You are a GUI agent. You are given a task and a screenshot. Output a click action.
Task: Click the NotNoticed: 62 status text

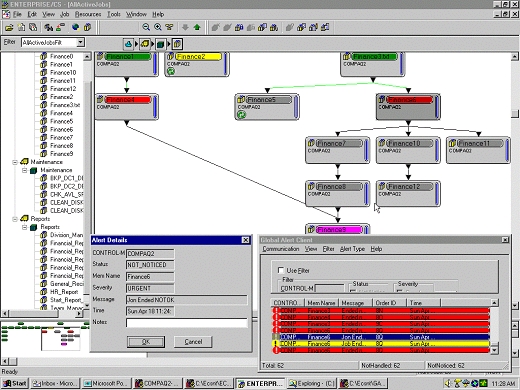(445, 365)
